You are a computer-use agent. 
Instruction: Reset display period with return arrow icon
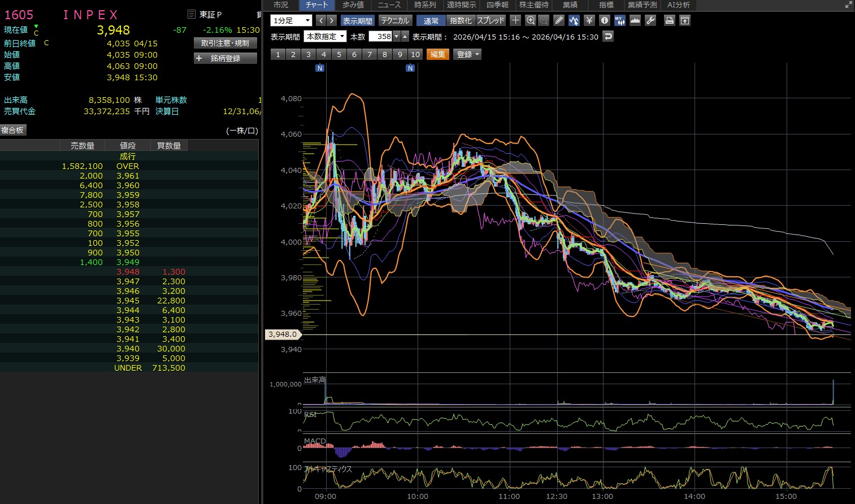[x=608, y=37]
